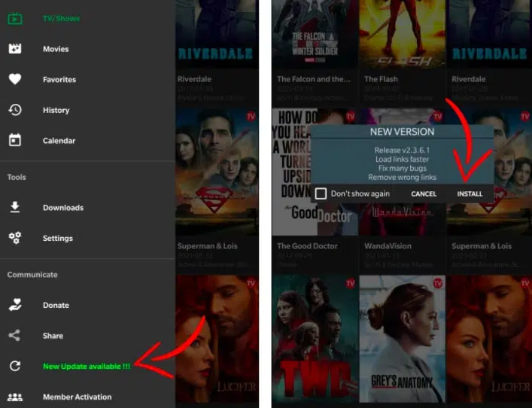532x408 pixels.
Task: Click New Update available !!! link
Action: (x=87, y=367)
